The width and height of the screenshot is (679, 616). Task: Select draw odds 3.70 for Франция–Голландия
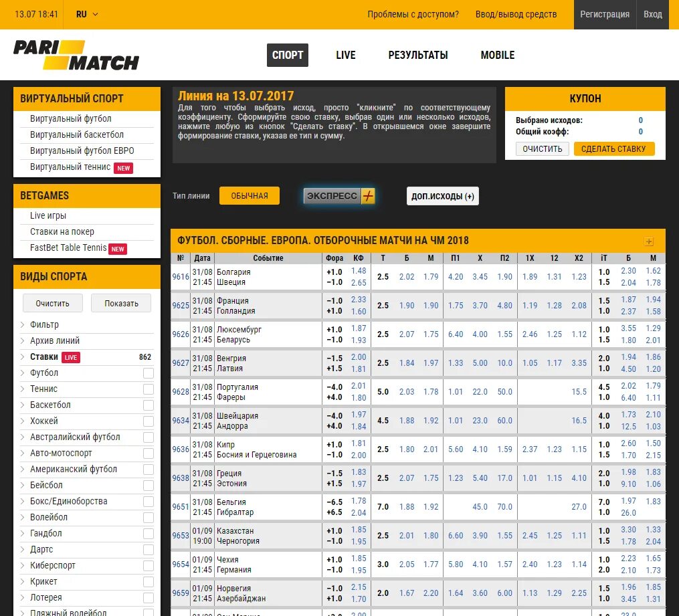tap(480, 305)
